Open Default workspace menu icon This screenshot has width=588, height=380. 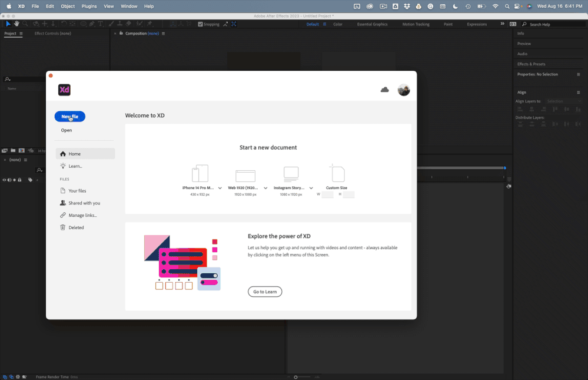(324, 24)
